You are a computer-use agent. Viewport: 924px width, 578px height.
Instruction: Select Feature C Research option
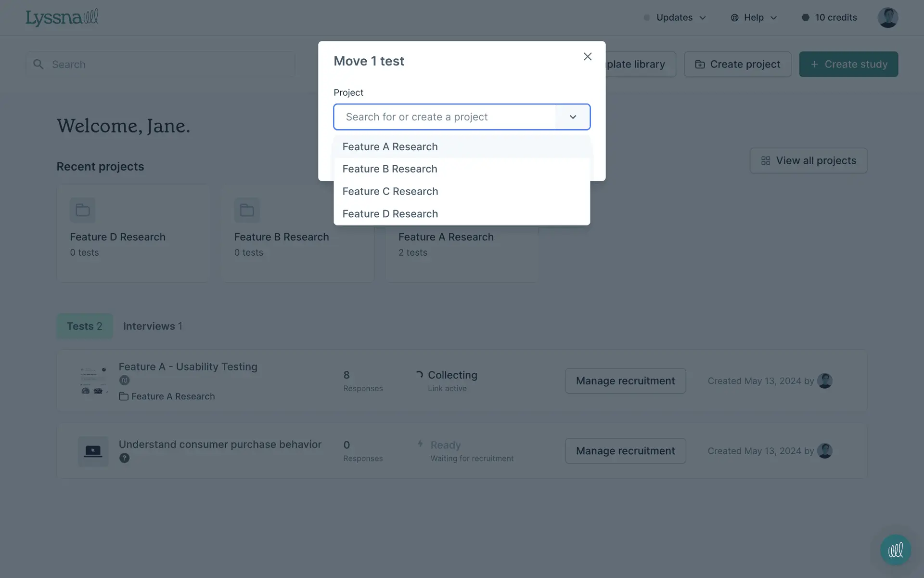tap(390, 192)
